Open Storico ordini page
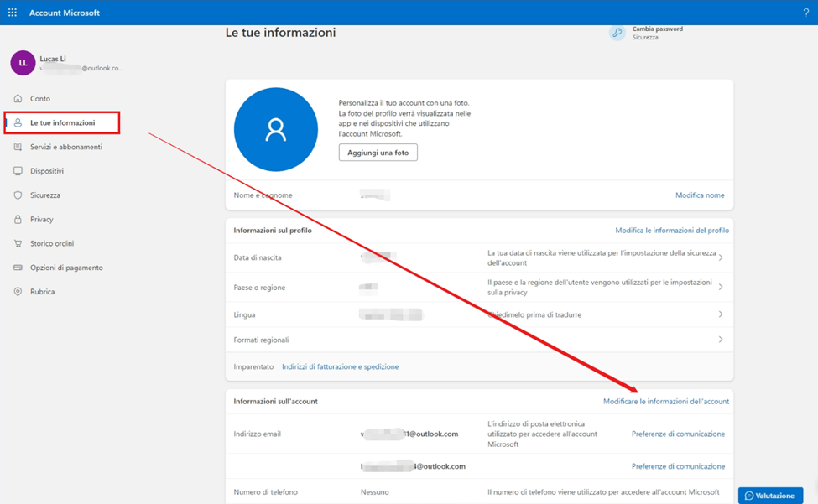Viewport: 818px width, 504px height. [x=52, y=243]
